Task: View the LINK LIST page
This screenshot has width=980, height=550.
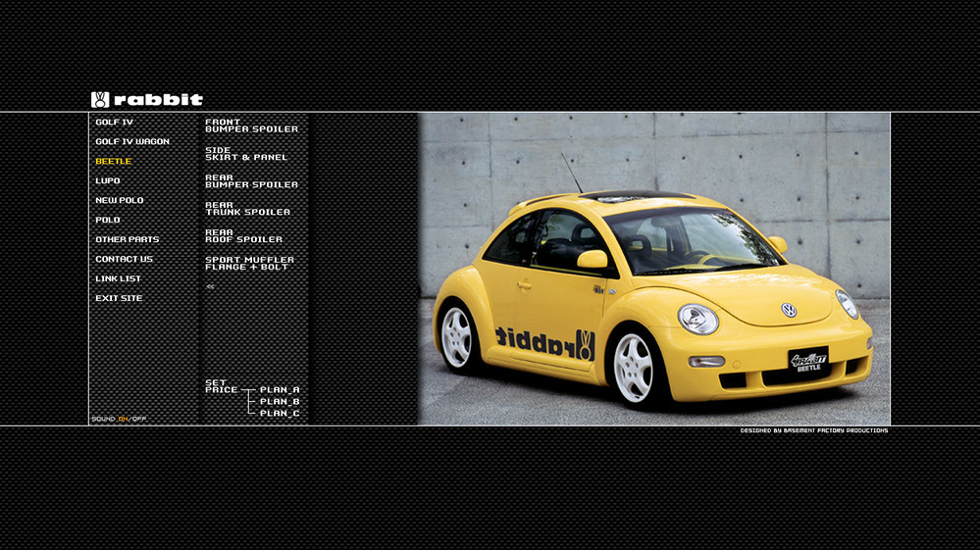Action: click(x=118, y=278)
